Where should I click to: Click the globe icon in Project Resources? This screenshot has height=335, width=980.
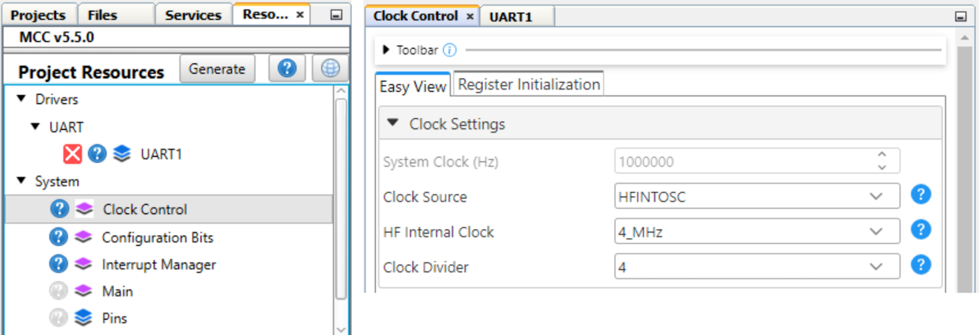click(x=330, y=69)
